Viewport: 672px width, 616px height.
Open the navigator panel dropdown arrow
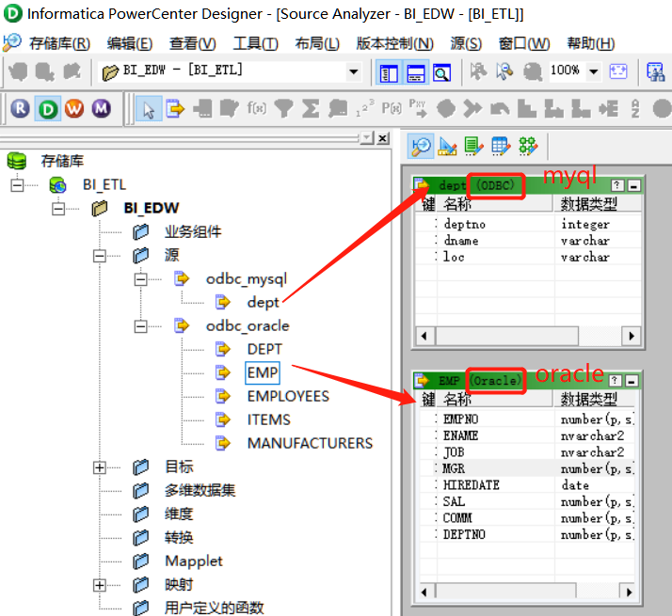[367, 138]
